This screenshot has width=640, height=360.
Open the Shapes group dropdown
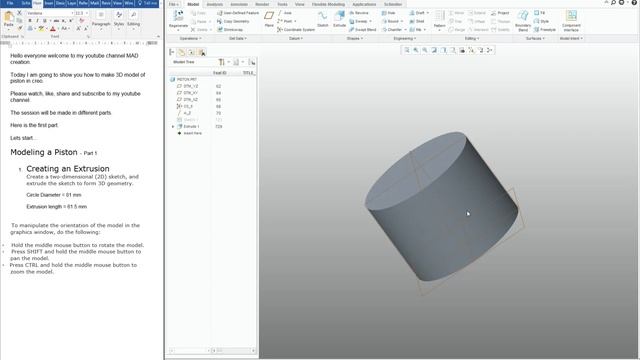pyautogui.click(x=355, y=38)
